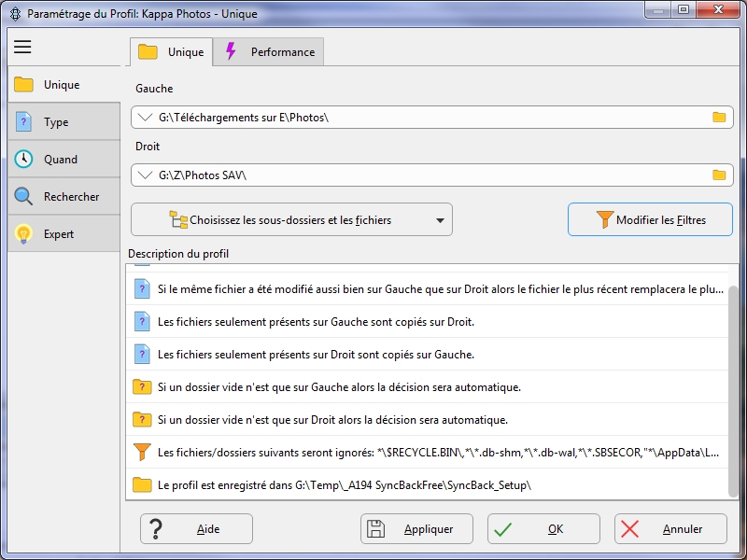
Task: Select Unique in the left sidebar
Action: [63, 85]
